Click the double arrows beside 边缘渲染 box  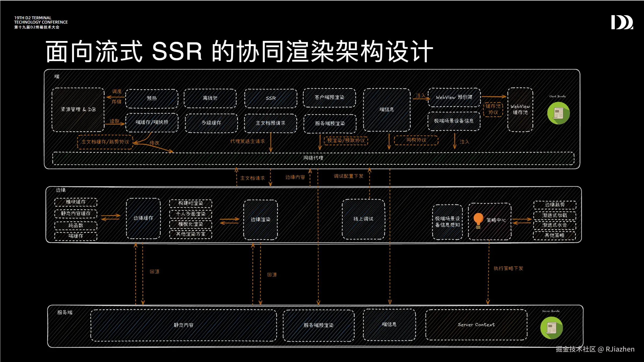[229, 221]
